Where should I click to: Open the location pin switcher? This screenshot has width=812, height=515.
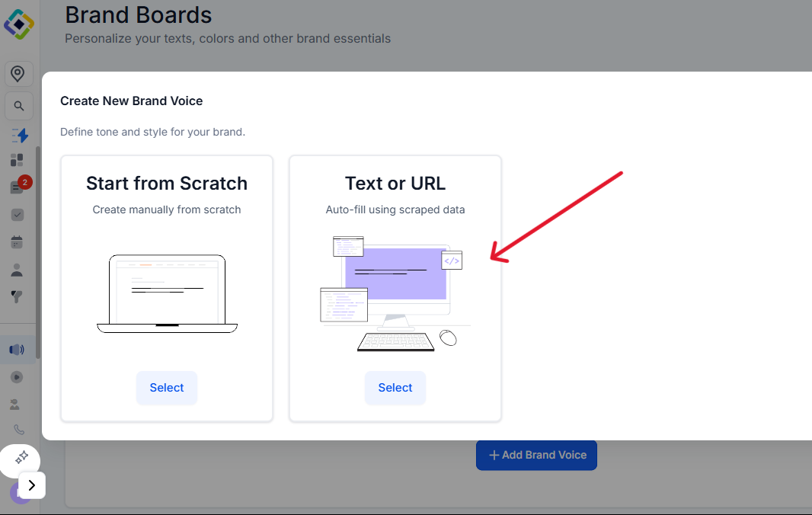click(x=18, y=74)
